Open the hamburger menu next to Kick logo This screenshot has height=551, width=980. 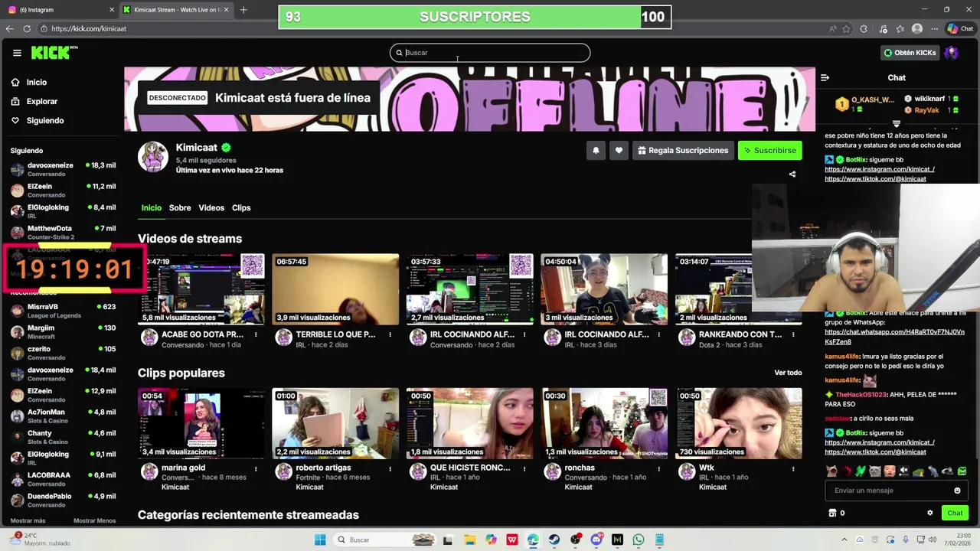17,53
